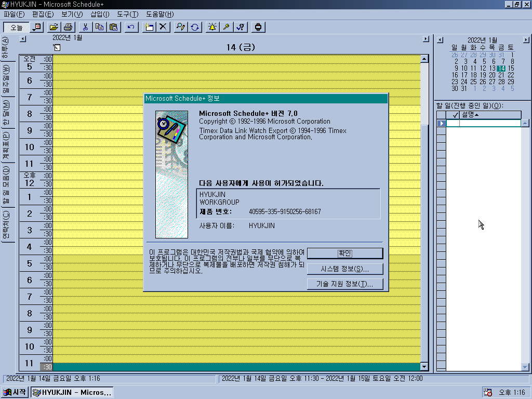The height and width of the screenshot is (399, 532).
Task: Select the first to-do row arrow marker
Action: [x=442, y=123]
